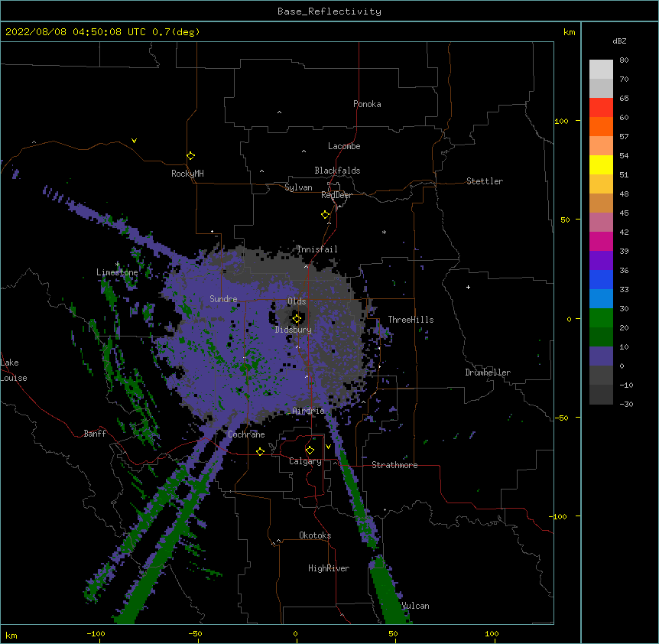This screenshot has height=644, width=659.
Task: Select the radar site diamond between Olds and Didsbury
Action: tap(297, 319)
